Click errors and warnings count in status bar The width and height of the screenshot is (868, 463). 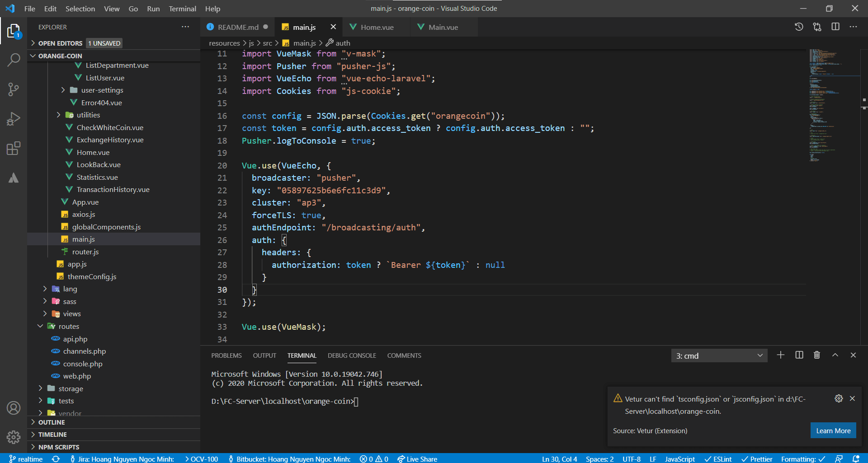click(x=374, y=459)
